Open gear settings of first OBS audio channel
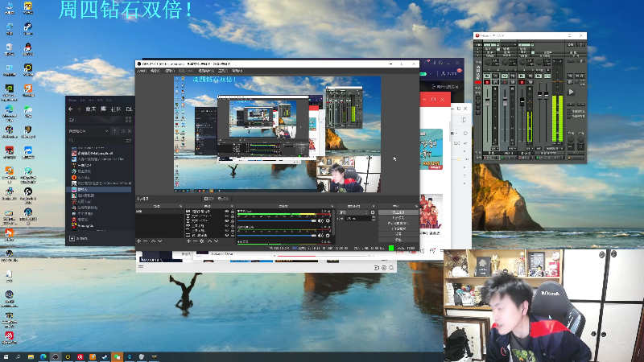 pos(328,220)
